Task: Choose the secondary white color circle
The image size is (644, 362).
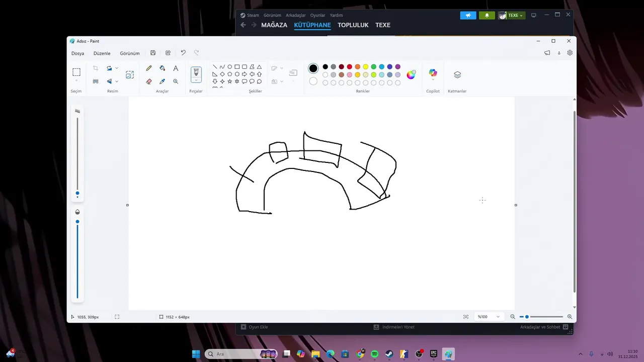Action: click(313, 81)
